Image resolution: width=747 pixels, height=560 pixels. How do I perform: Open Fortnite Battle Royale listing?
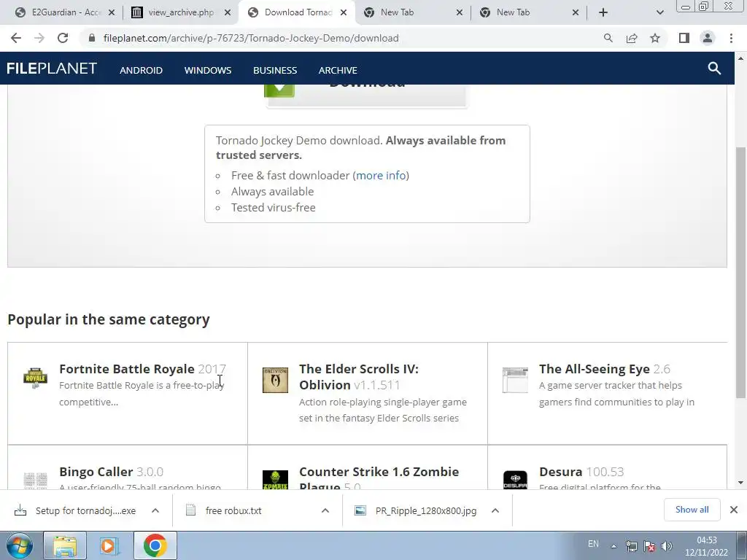tap(127, 369)
